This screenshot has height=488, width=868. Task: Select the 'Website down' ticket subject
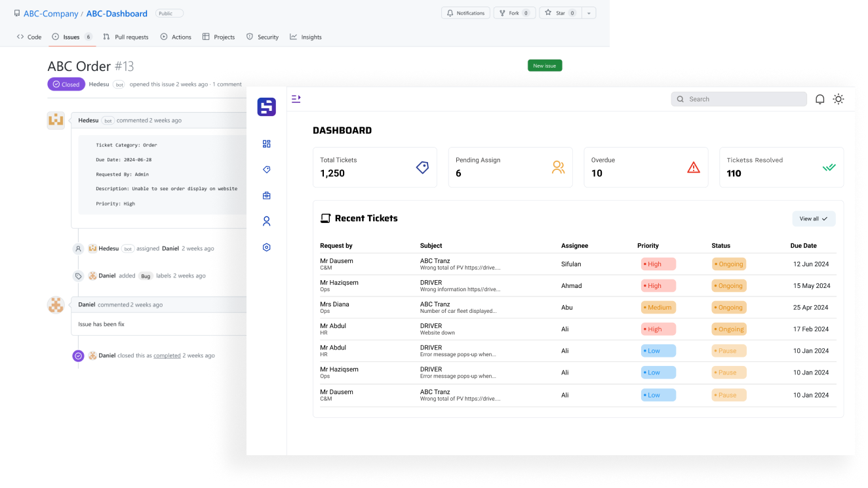coord(437,333)
